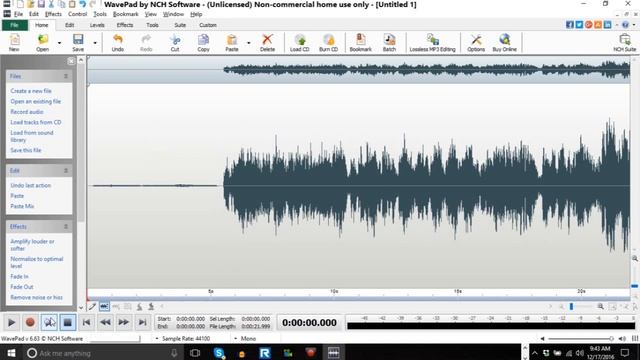The image size is (640, 360).
Task: Open the NCH Suite icon
Action: point(624,42)
